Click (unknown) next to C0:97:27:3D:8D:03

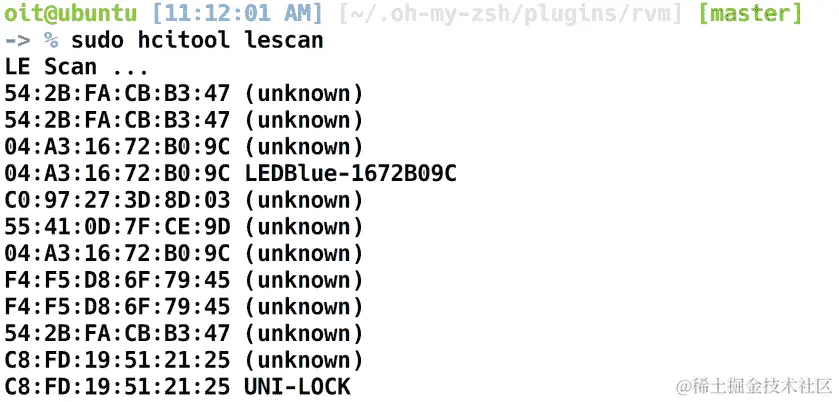click(304, 201)
